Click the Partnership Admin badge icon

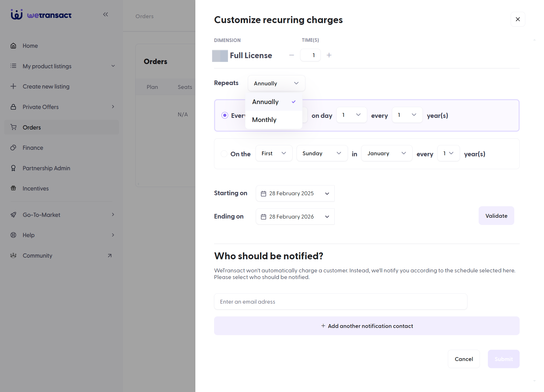(13, 168)
